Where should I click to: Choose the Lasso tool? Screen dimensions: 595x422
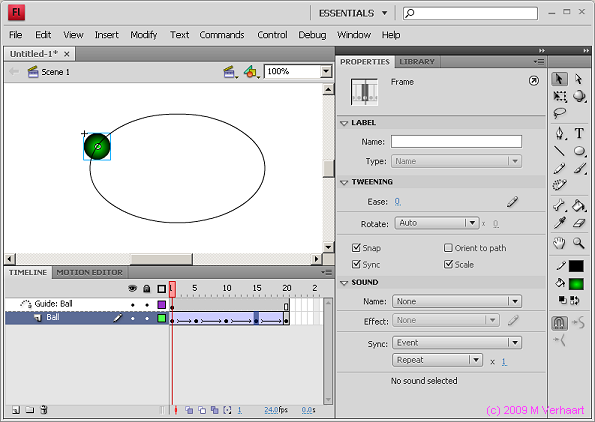coord(560,113)
